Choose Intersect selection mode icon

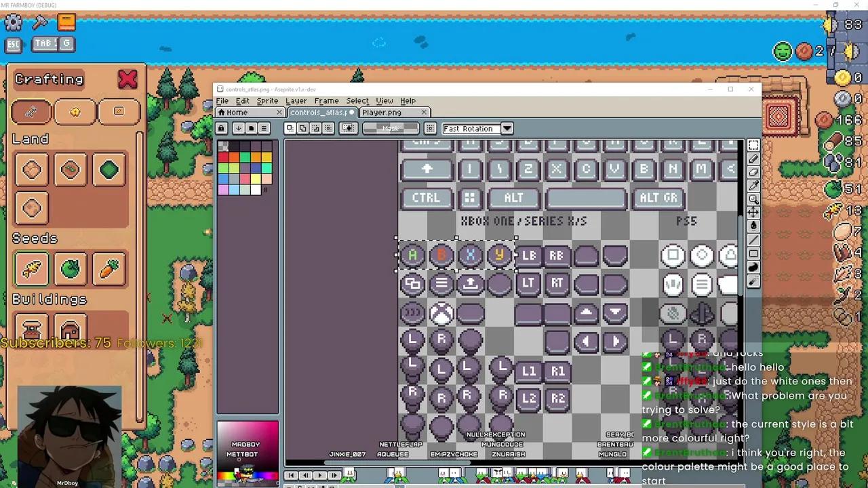(328, 128)
